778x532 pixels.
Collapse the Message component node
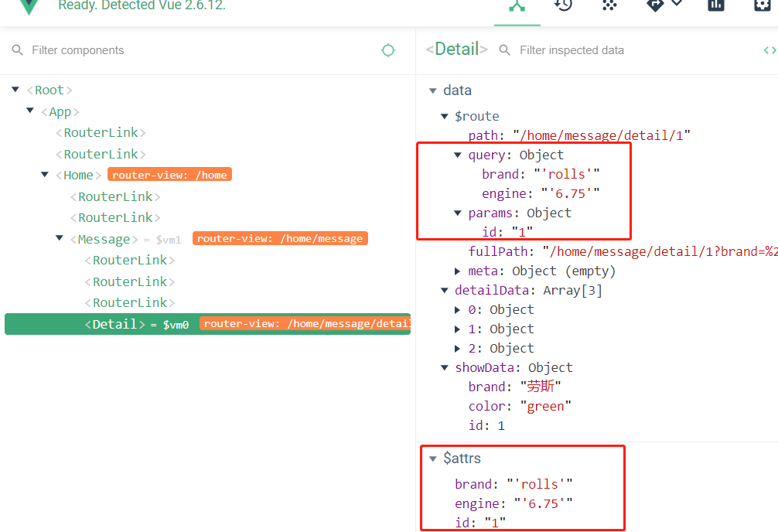point(60,237)
